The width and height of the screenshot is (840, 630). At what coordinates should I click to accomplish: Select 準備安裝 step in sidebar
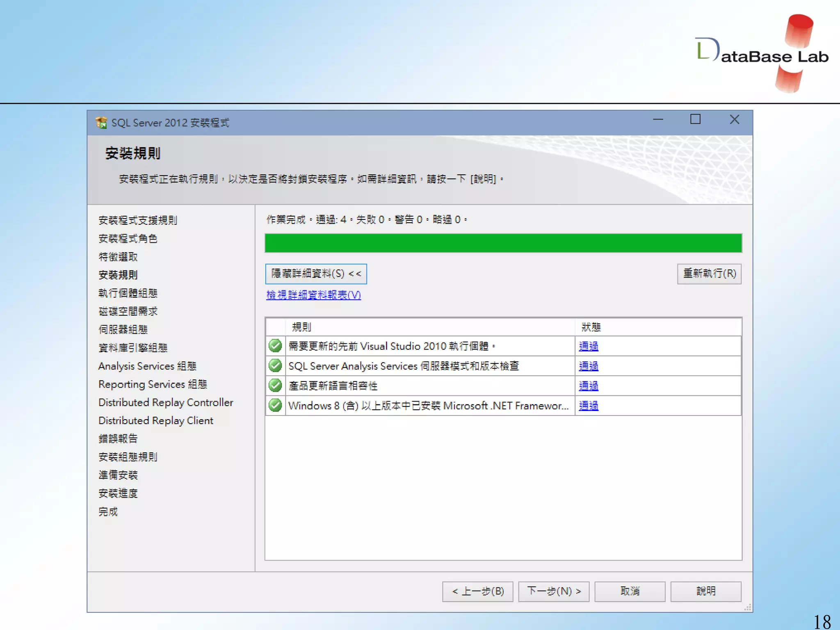pos(118,475)
